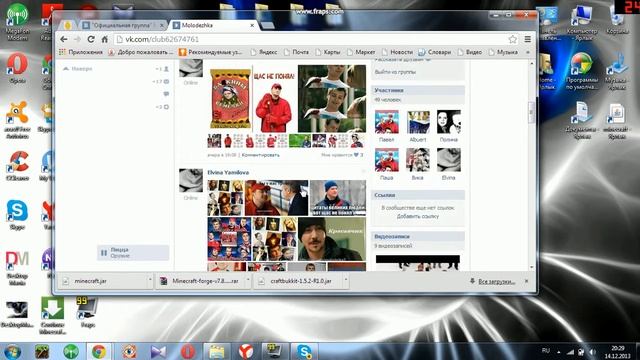This screenshot has width=640, height=360.
Task: Open the Яндекс bookmark
Action: pos(264,52)
